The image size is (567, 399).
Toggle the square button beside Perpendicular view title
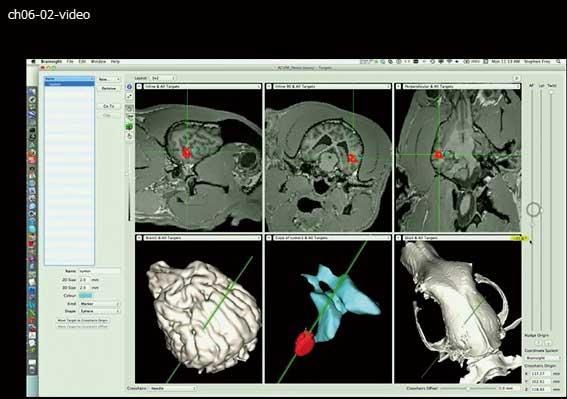[x=398, y=87]
